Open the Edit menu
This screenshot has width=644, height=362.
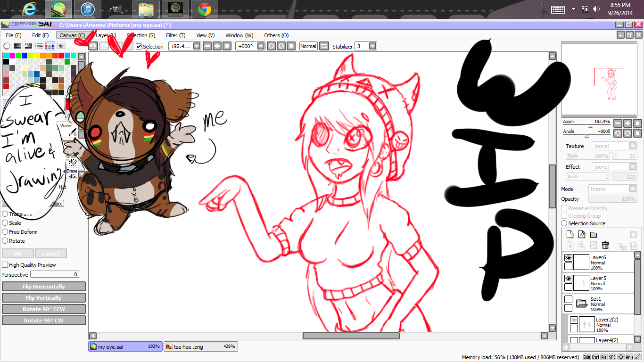tap(40, 35)
